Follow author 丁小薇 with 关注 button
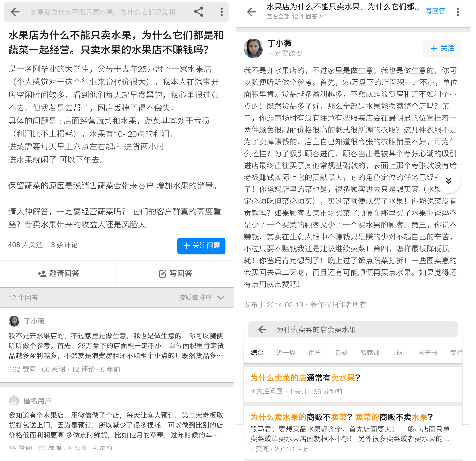The image size is (476, 461). click(442, 48)
